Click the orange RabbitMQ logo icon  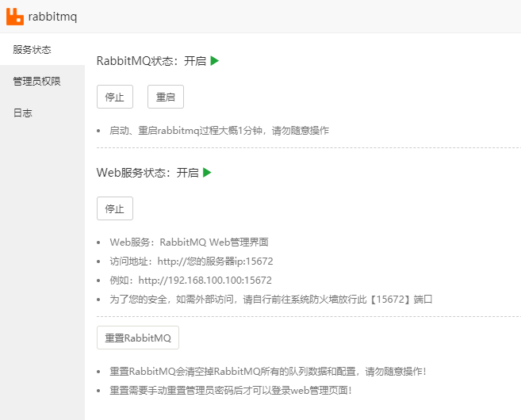point(15,17)
